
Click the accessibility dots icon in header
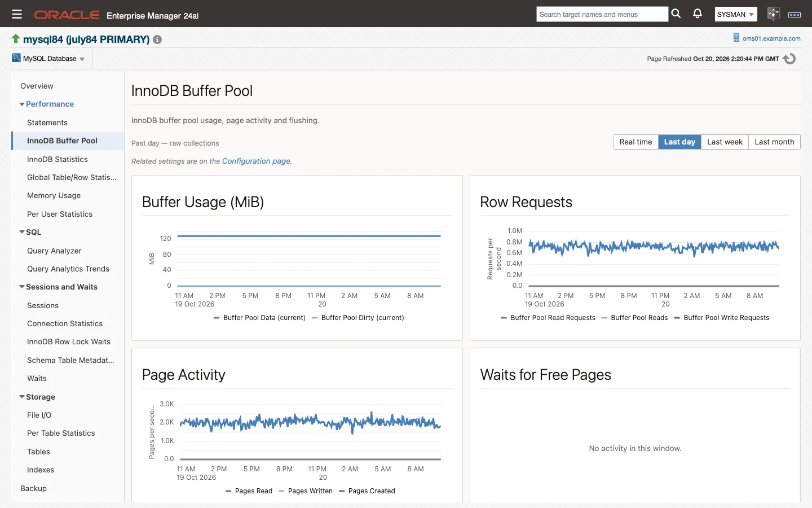tap(795, 15)
